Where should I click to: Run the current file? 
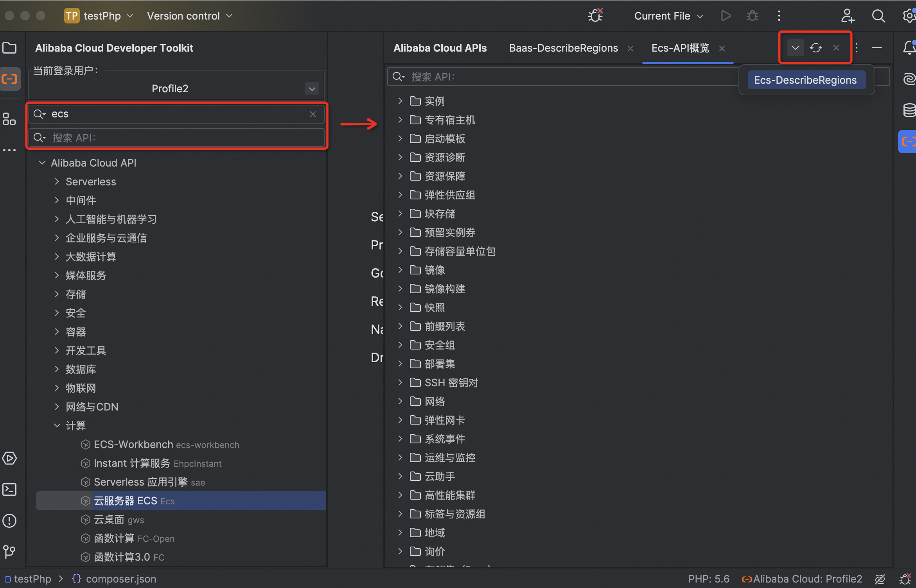tap(726, 16)
